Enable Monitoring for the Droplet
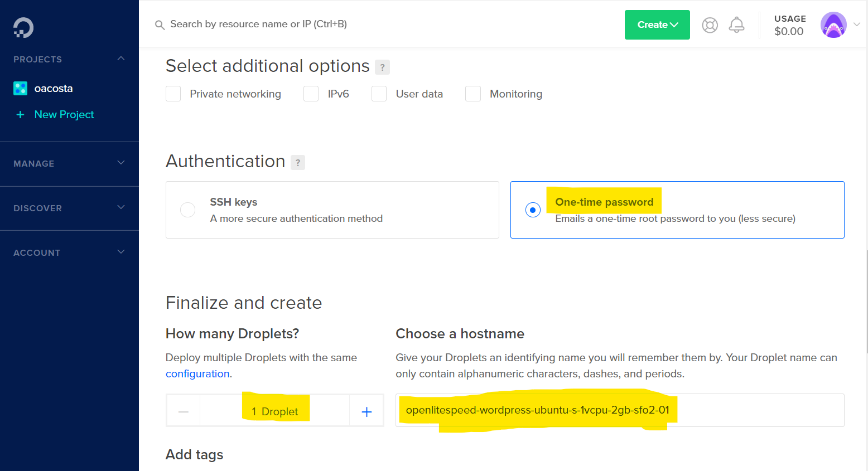This screenshot has width=868, height=471. point(473,94)
